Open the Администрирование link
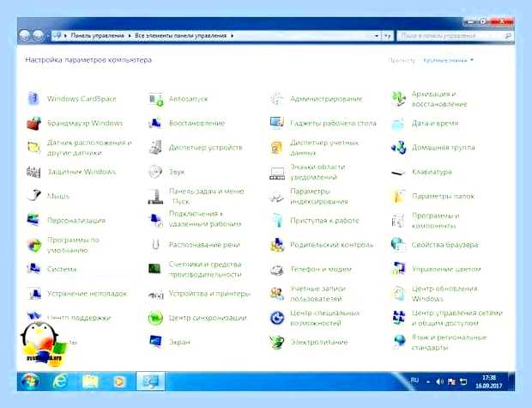The image size is (532, 408). 326,99
